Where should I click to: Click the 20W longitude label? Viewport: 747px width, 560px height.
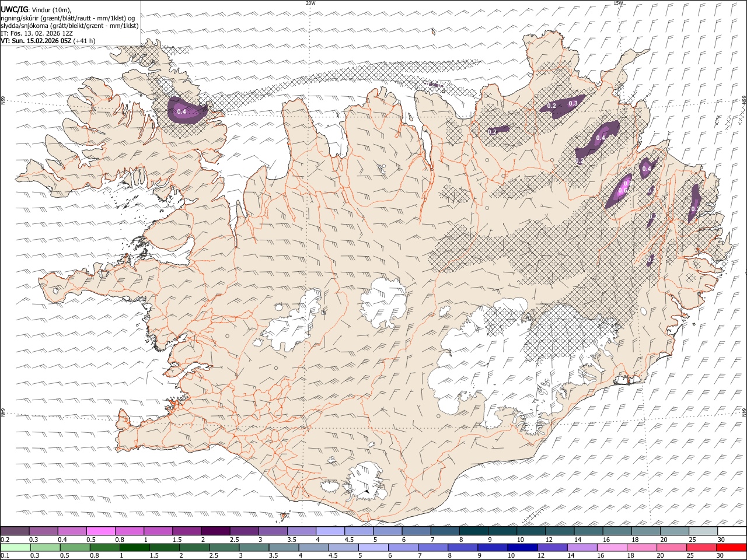[310, 3]
